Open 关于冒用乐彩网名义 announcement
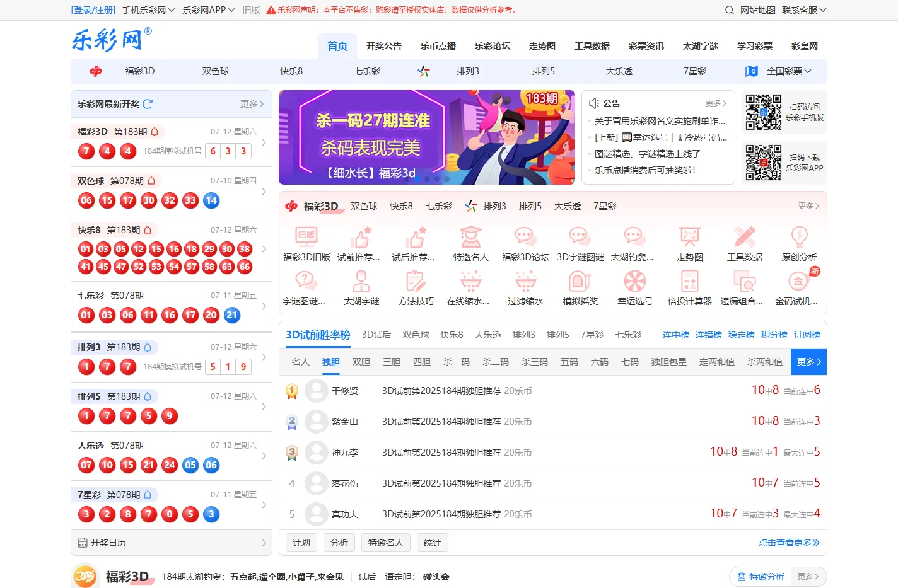 (660, 121)
